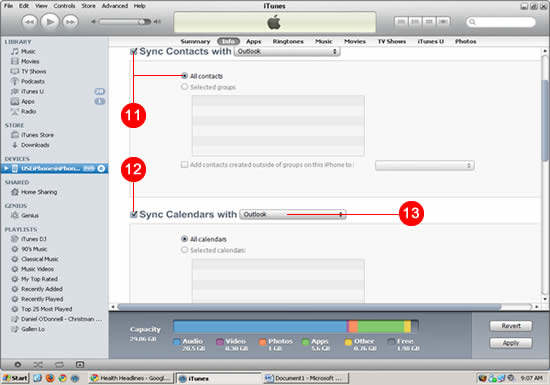Switch to the Ringtones tab
The width and height of the screenshot is (550, 385).
(288, 41)
